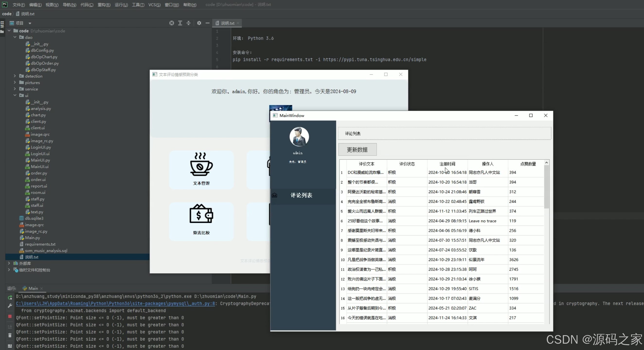Open the vertical 项目 tool window tab
Screen dimensions: 644x350
(x=2, y=27)
